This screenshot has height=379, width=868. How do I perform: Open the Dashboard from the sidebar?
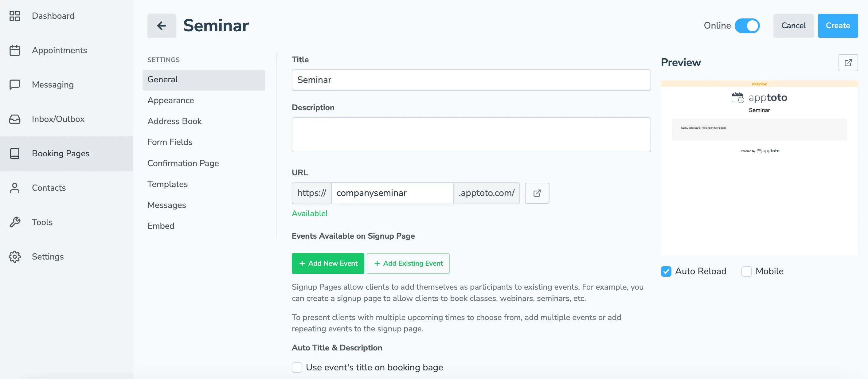point(15,16)
